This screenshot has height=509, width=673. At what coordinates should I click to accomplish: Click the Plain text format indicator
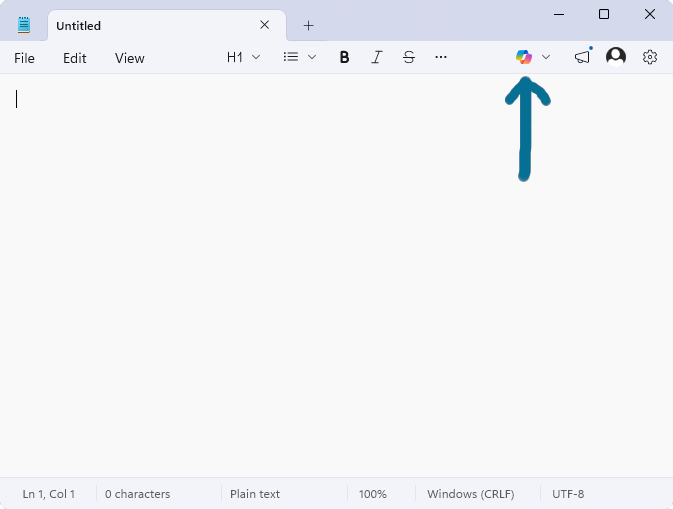point(255,494)
